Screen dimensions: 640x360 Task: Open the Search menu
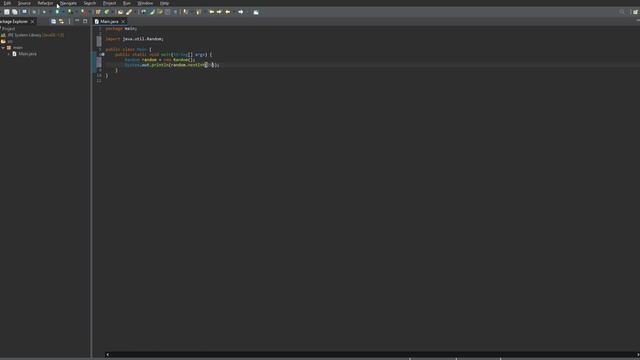[x=90, y=3]
